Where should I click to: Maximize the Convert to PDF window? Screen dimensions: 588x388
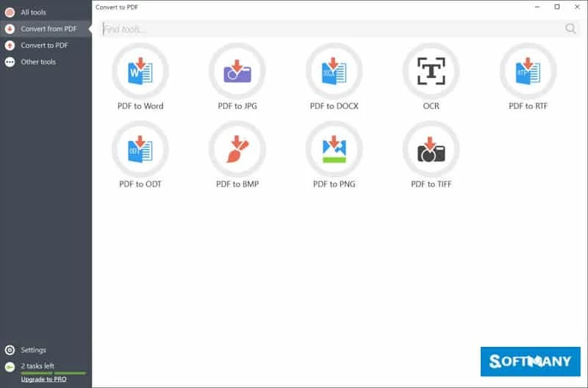[556, 7]
